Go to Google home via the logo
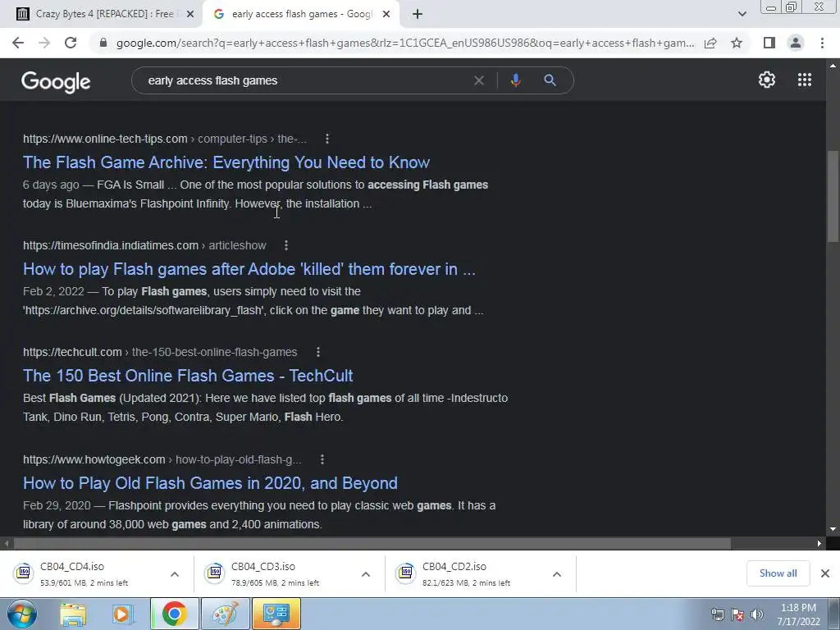This screenshot has height=630, width=840. [56, 81]
